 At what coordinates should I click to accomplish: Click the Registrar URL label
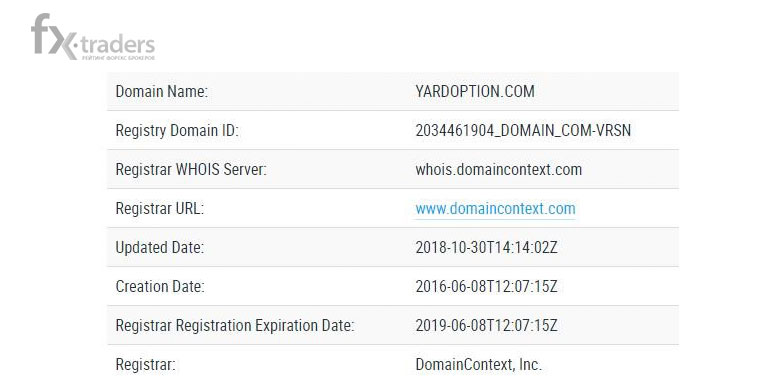pyautogui.click(x=160, y=209)
